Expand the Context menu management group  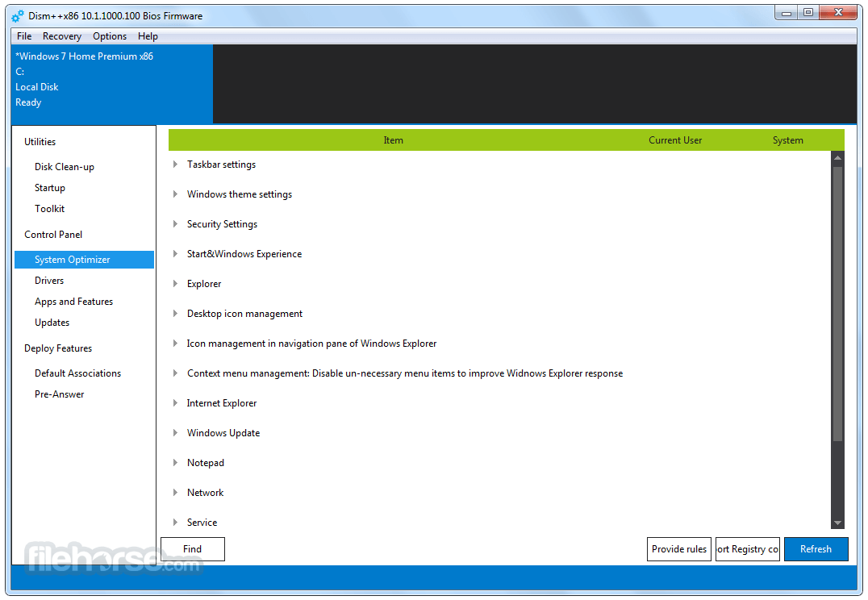(x=175, y=373)
